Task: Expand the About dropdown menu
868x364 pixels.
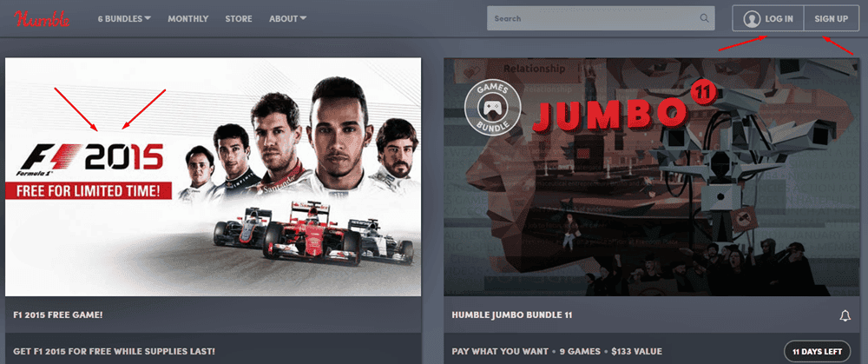Action: (287, 18)
